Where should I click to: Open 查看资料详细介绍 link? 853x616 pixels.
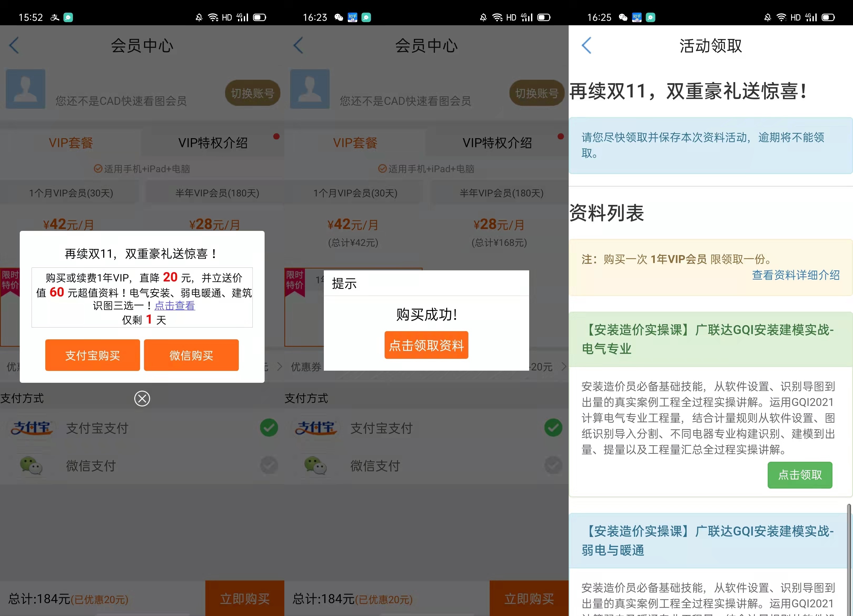[x=795, y=275]
